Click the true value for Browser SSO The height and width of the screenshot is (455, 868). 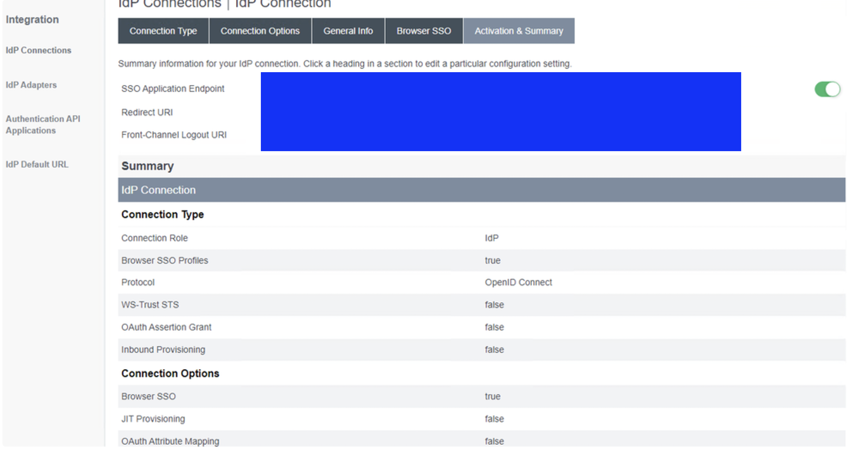point(492,397)
